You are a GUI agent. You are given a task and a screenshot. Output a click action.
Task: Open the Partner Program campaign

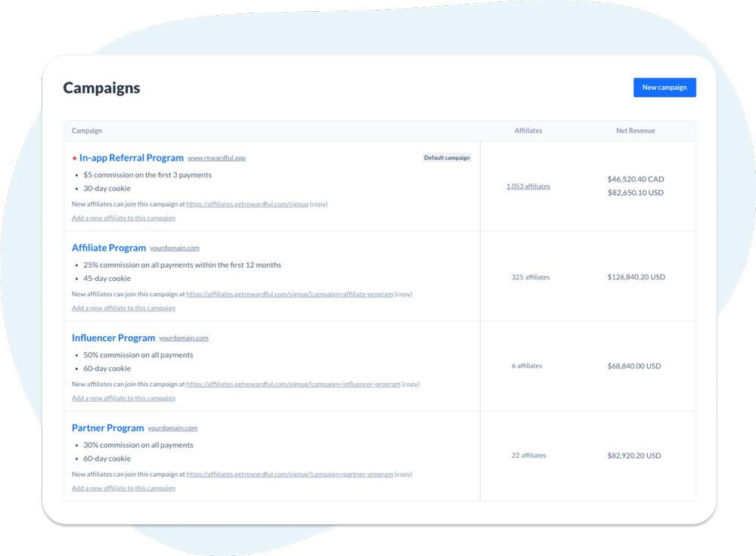pos(107,428)
